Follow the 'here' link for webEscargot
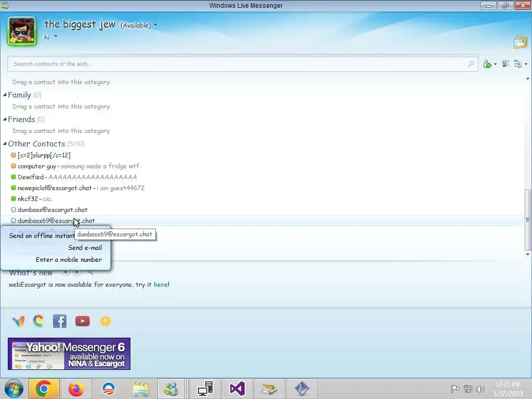The height and width of the screenshot is (399, 532). click(x=161, y=285)
